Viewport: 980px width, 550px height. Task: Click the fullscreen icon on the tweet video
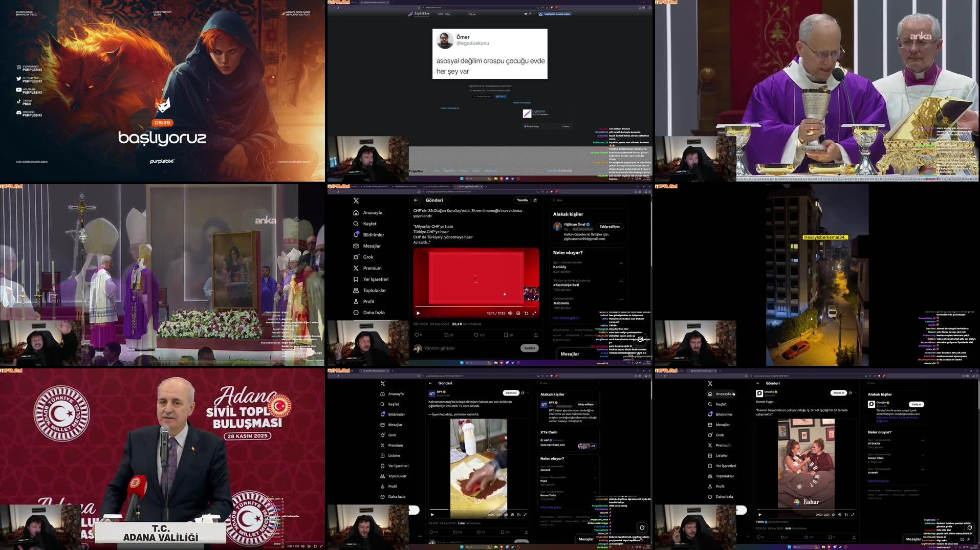534,313
